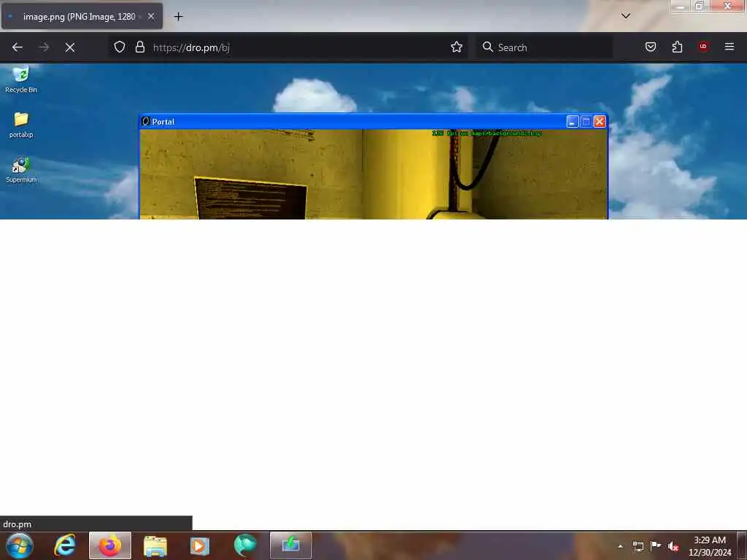Open the network tray icon

[x=638, y=546]
